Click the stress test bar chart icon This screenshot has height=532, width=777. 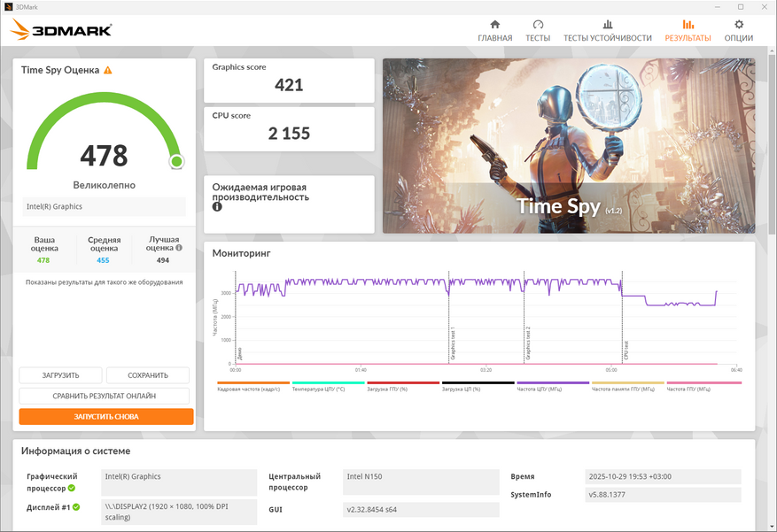(x=608, y=24)
